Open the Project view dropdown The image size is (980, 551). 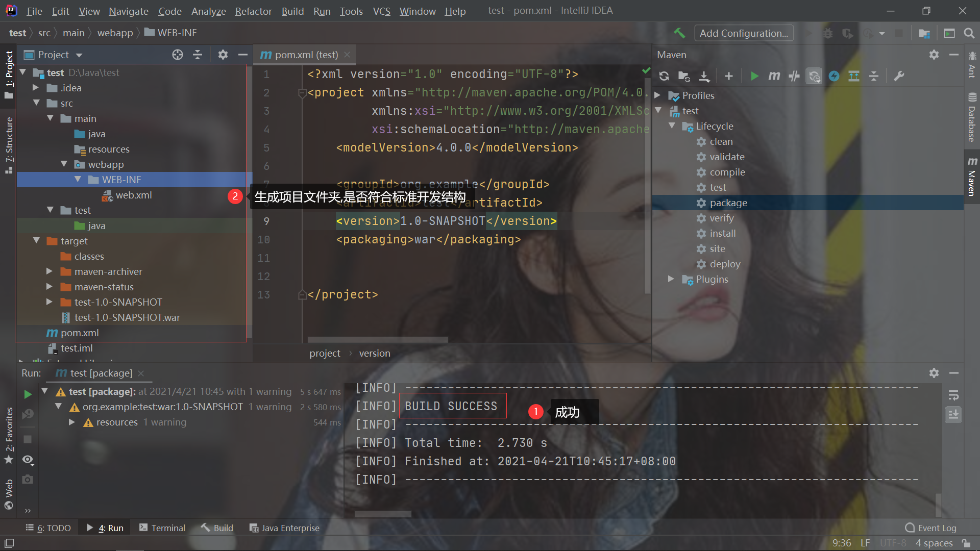point(79,55)
